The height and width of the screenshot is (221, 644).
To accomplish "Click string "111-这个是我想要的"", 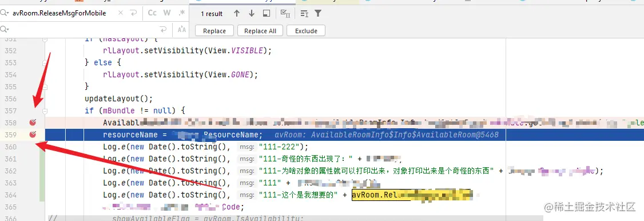I will [x=298, y=195].
